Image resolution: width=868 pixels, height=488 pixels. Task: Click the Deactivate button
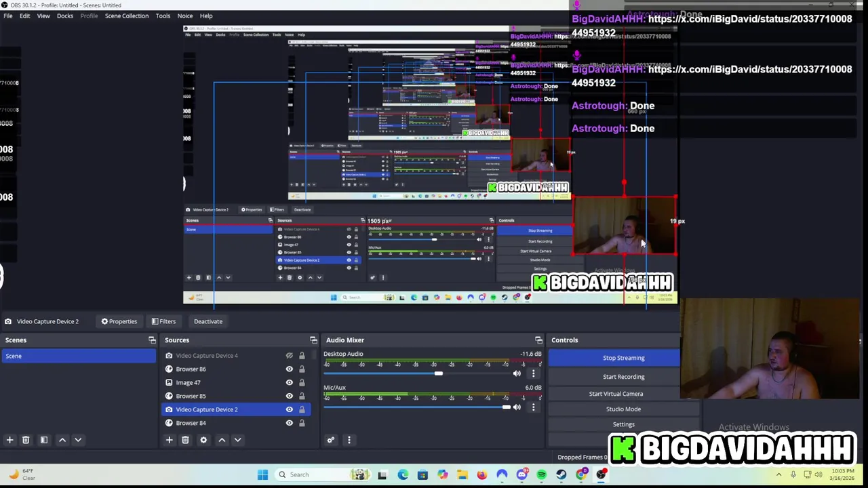208,321
